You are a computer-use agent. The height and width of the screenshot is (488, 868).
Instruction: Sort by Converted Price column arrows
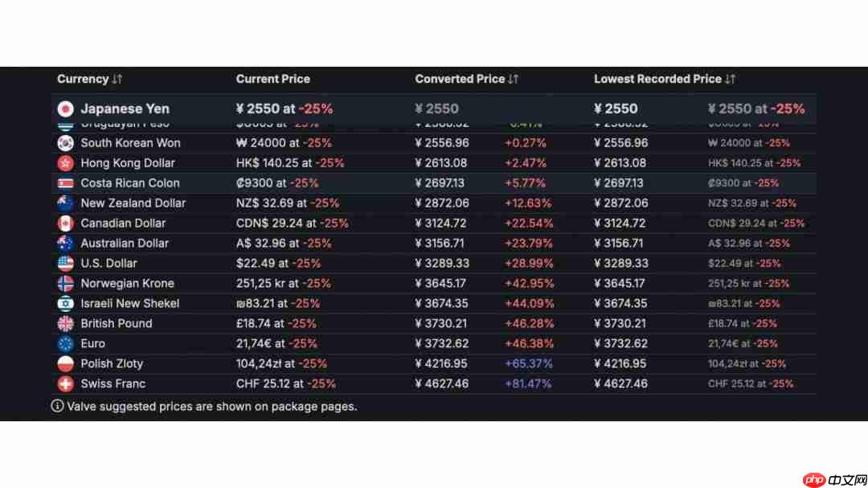coord(514,79)
